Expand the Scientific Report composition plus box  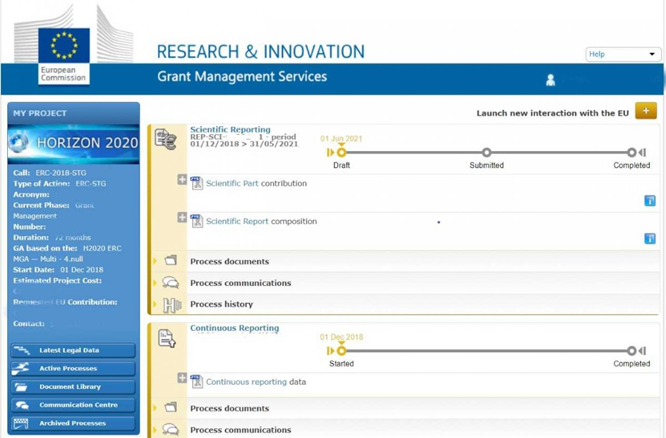coord(182,218)
